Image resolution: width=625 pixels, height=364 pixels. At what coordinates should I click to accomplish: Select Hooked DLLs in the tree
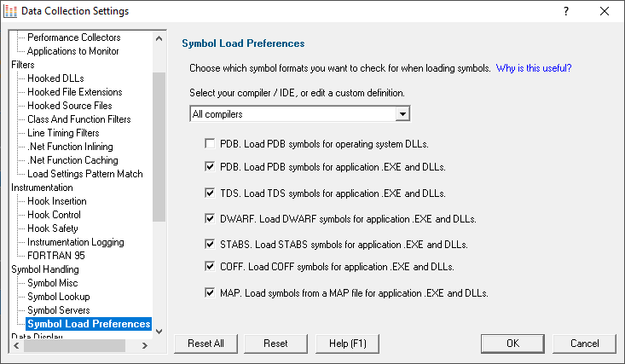pyautogui.click(x=55, y=78)
